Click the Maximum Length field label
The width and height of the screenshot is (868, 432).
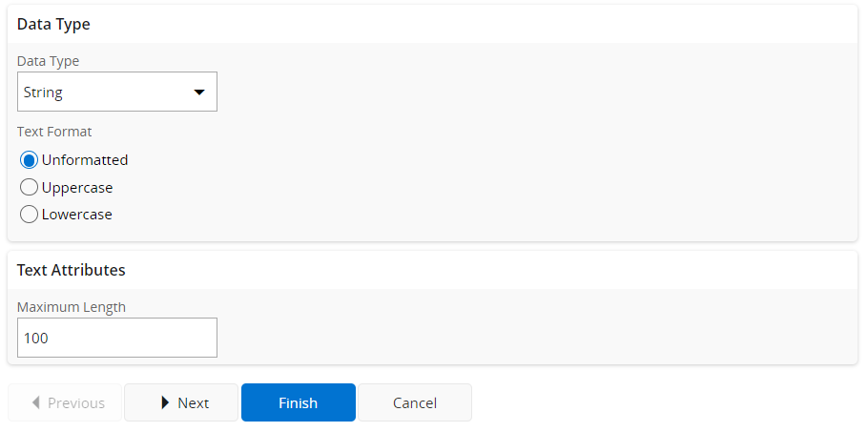[x=72, y=307]
